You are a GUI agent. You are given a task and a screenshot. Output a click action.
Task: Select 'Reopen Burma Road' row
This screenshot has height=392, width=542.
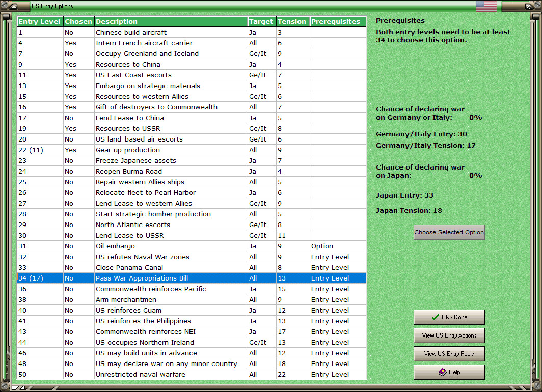pyautogui.click(x=192, y=171)
